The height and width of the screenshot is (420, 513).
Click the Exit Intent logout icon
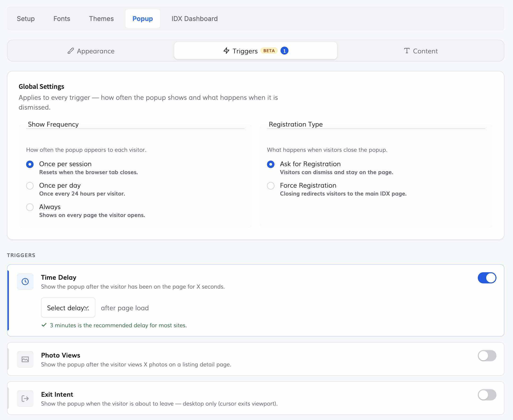[x=25, y=399]
